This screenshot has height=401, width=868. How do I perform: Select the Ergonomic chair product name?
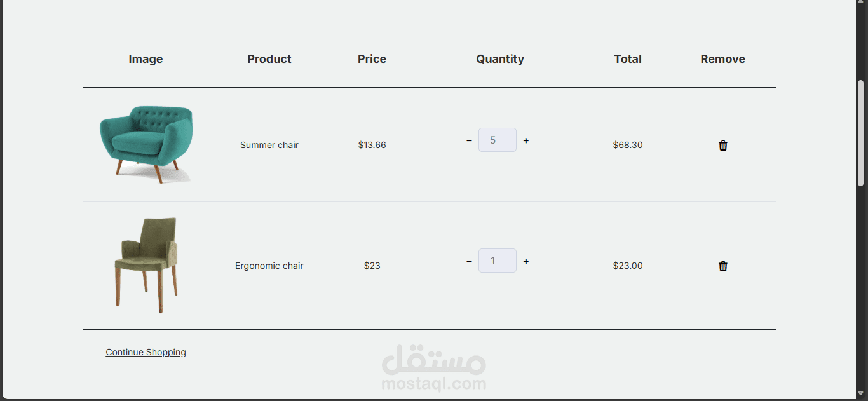click(269, 266)
